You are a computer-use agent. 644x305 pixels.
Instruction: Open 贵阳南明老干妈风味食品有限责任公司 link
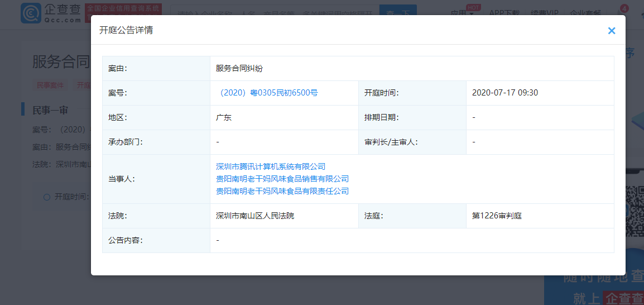coord(282,191)
